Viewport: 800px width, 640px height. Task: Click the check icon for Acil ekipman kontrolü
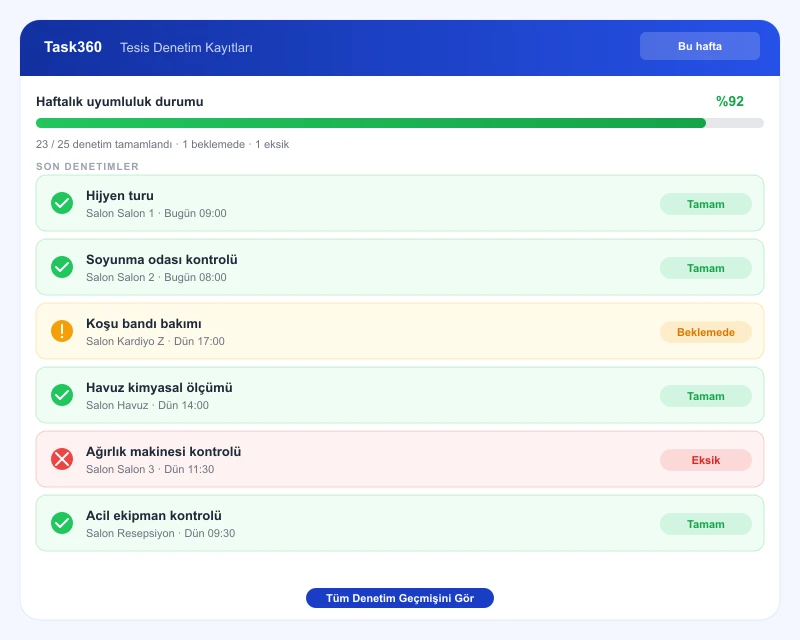coord(62,523)
